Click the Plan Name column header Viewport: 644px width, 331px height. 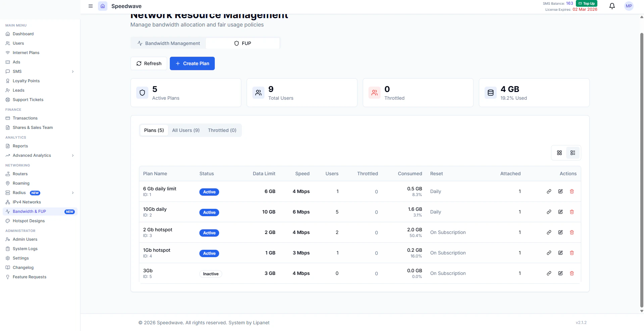coord(155,174)
